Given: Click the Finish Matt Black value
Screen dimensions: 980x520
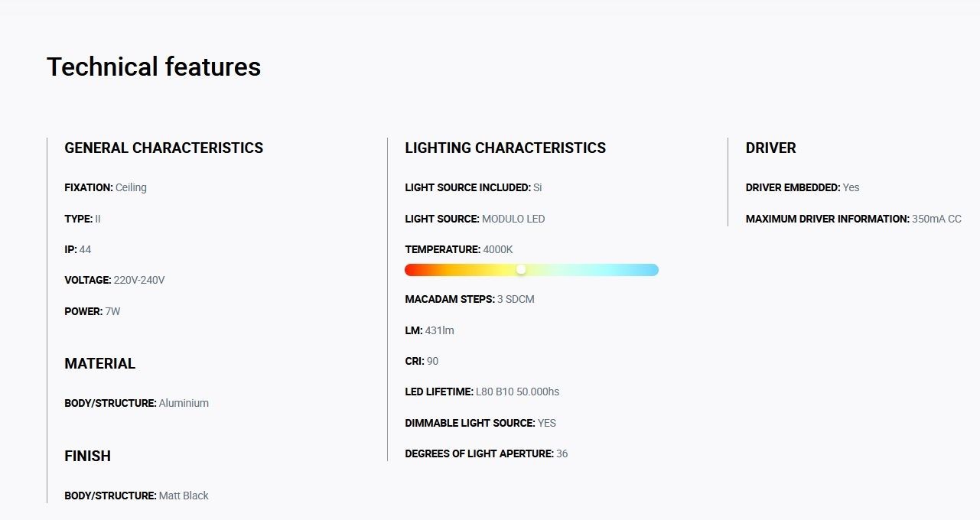Looking at the screenshot, I should [184, 496].
